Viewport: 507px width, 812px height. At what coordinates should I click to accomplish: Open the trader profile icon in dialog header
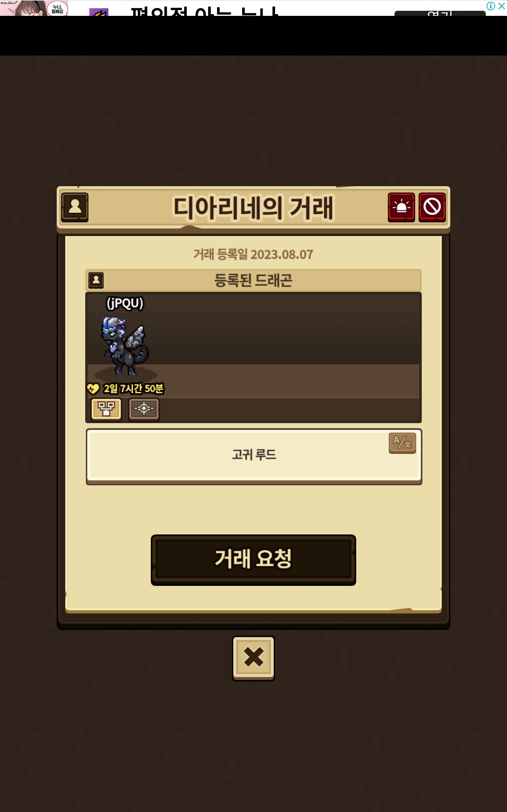75,207
